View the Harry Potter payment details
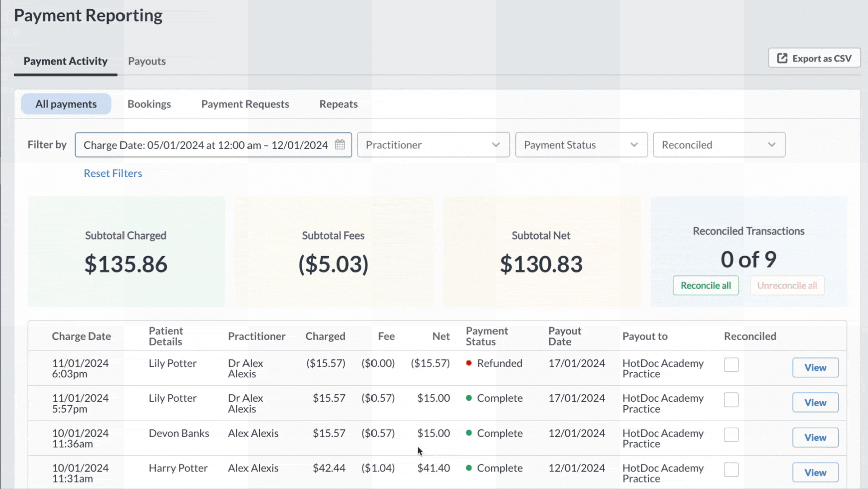This screenshot has width=868, height=489. click(815, 472)
